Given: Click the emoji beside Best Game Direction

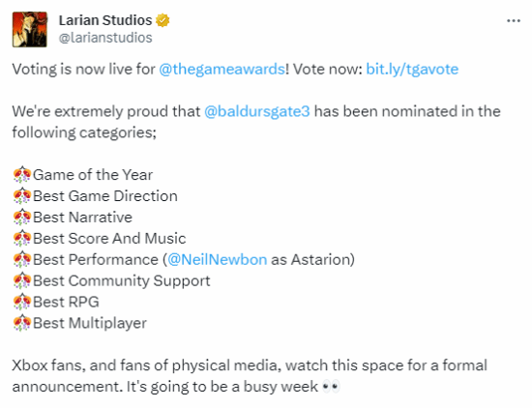Looking at the screenshot, I should tap(22, 196).
